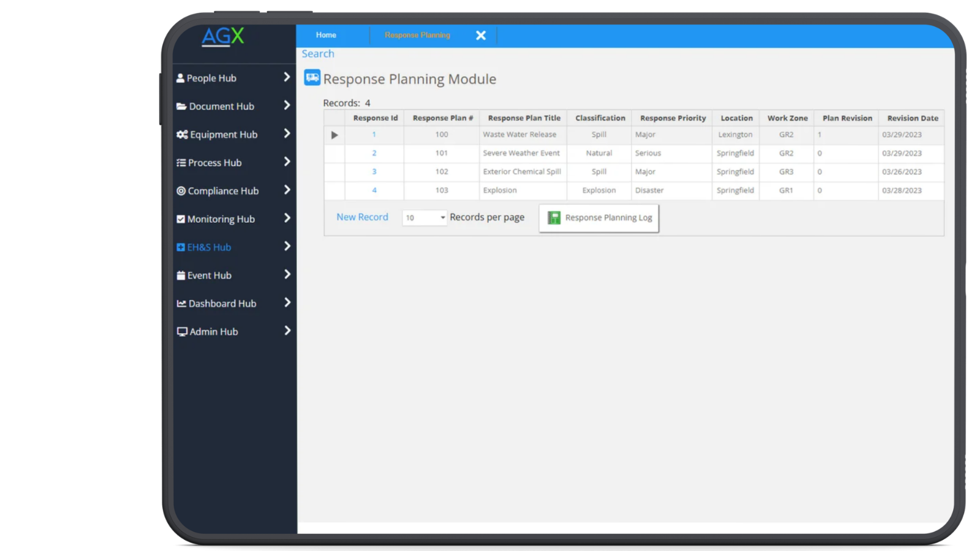Screen dimensions: 980x551
Task: Click the Admin Hub monitor icon
Action: pos(182,331)
